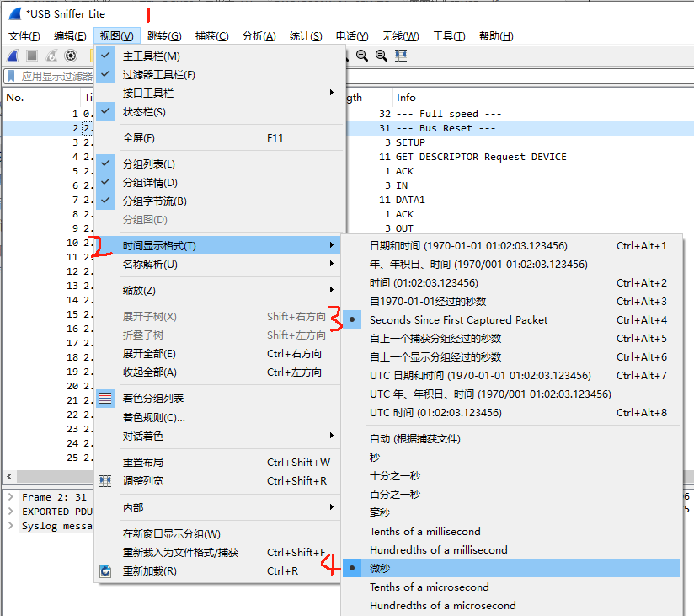Click 全屏(F) full screen entry
This screenshot has height=616, width=694.
[219, 138]
